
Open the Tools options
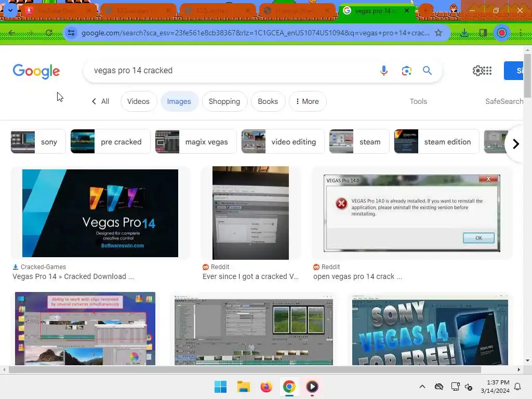tap(418, 101)
